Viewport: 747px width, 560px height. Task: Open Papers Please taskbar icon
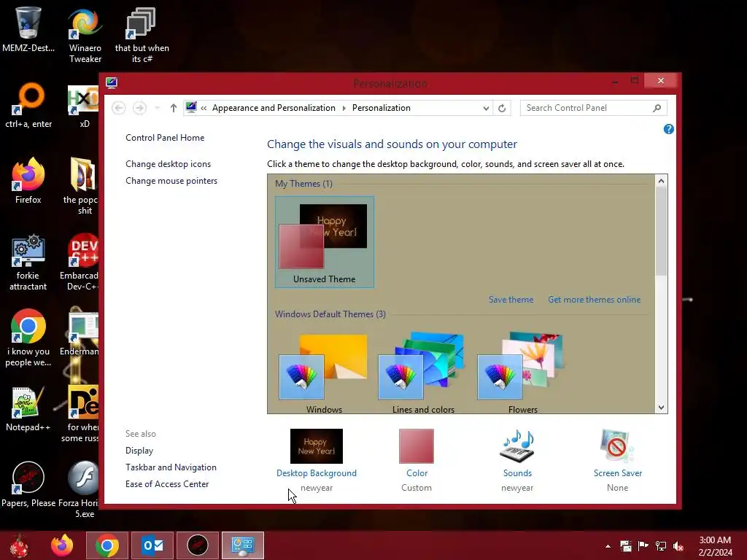point(198,545)
